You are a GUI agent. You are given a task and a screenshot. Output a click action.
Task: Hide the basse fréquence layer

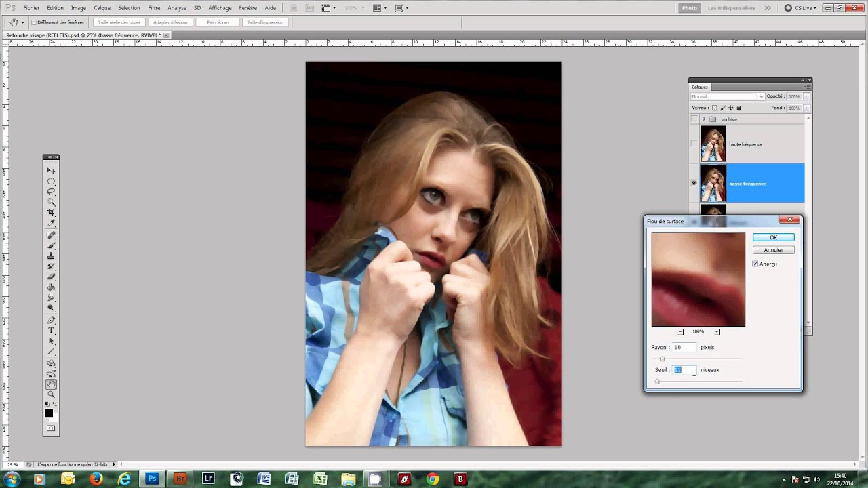694,183
